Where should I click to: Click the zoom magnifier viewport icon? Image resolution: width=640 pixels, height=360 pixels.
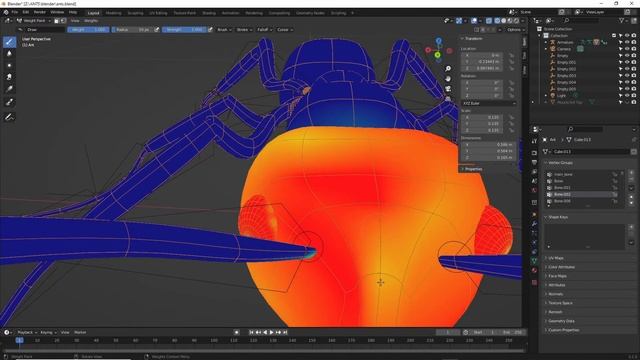click(x=448, y=69)
